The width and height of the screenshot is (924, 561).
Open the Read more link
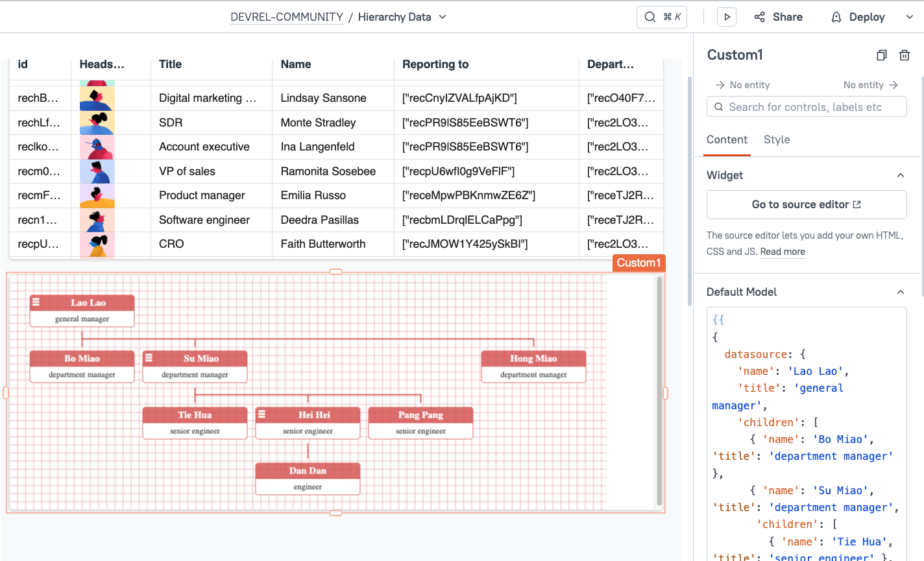pos(783,252)
